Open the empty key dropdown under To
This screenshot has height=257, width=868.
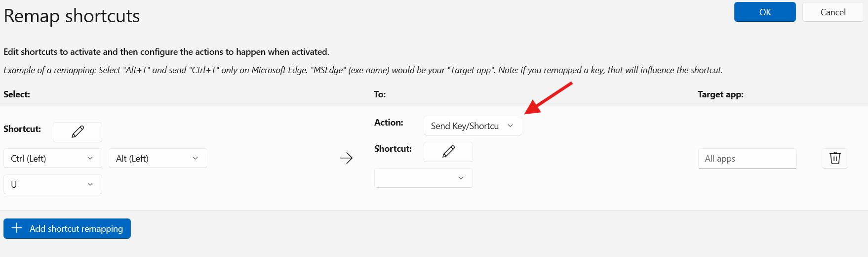coord(423,178)
